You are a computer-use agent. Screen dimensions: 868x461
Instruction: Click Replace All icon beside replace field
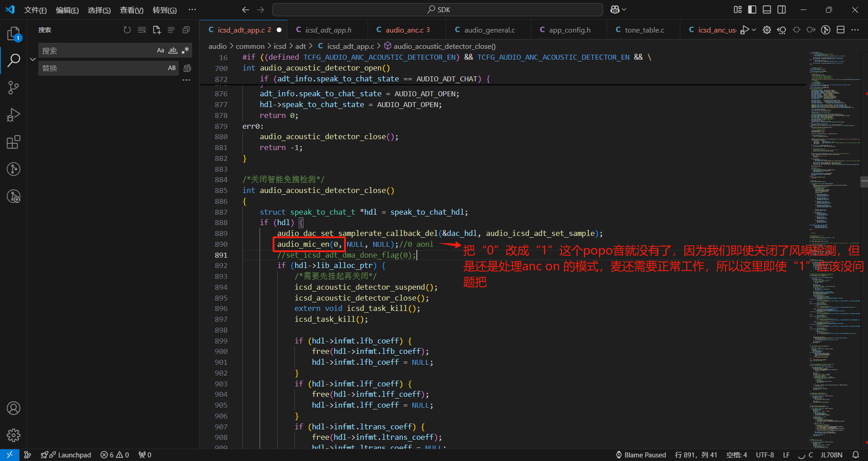point(187,68)
